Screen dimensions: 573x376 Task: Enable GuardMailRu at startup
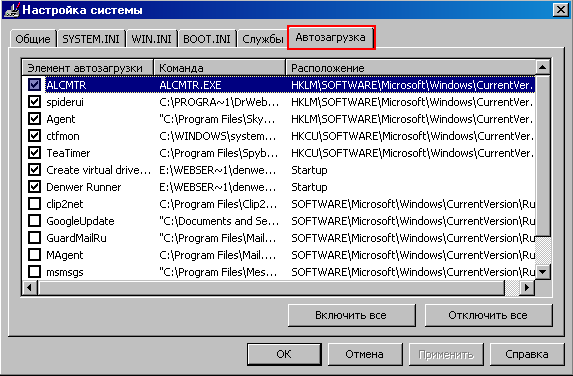tap(34, 238)
